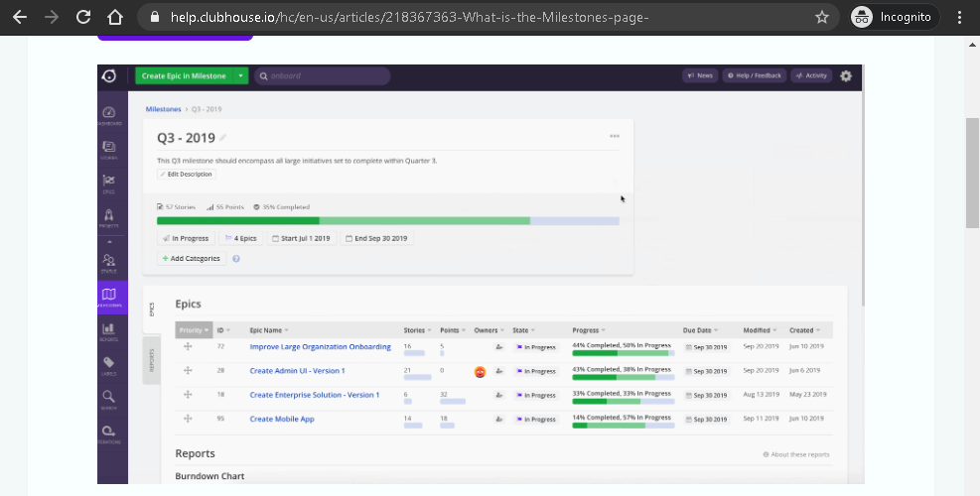Click the pencil icon beside Q3 - 2019
The width and height of the screenshot is (980, 496).
pos(223,138)
